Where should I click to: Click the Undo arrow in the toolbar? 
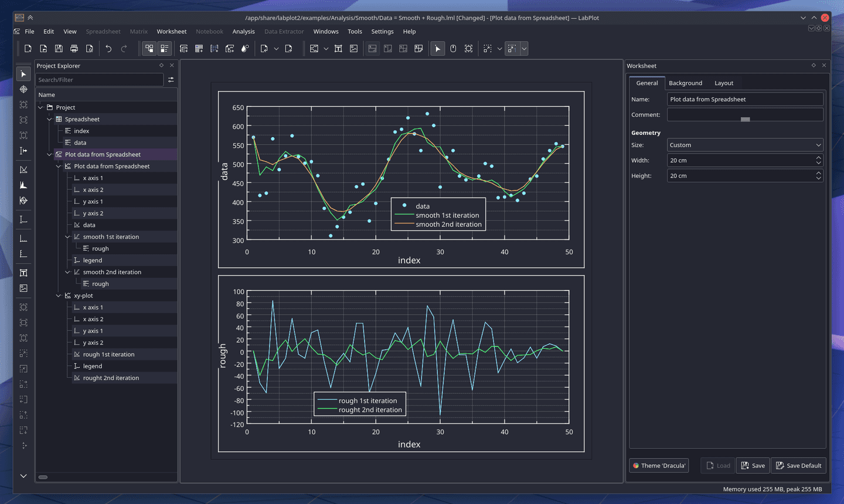click(109, 49)
